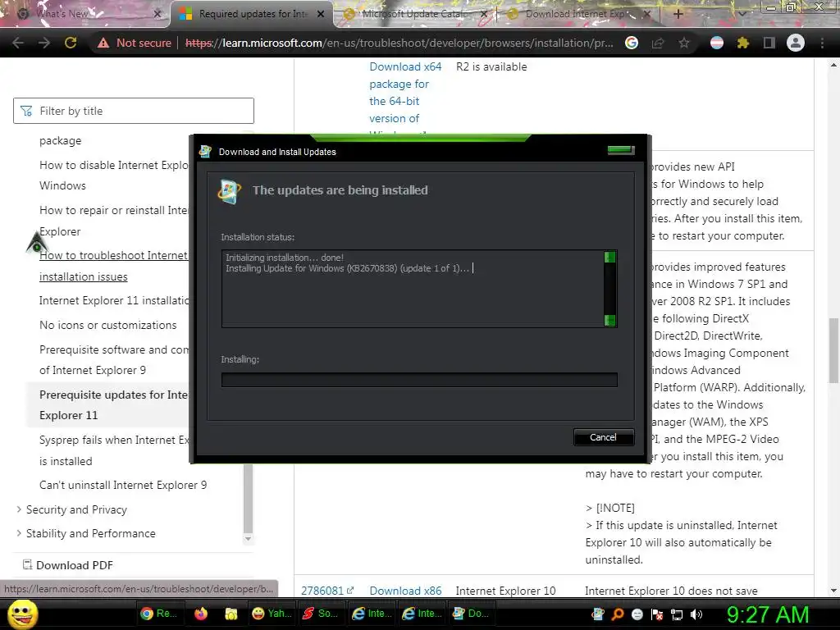Open How to disable Internet Explorer on Windows link
840x630 pixels.
click(x=113, y=176)
